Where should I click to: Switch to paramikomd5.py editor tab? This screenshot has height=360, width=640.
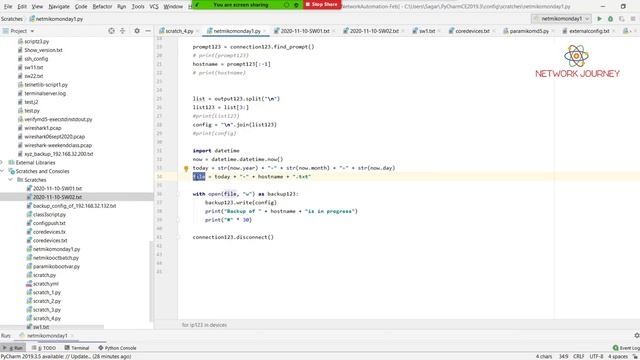(x=528, y=31)
